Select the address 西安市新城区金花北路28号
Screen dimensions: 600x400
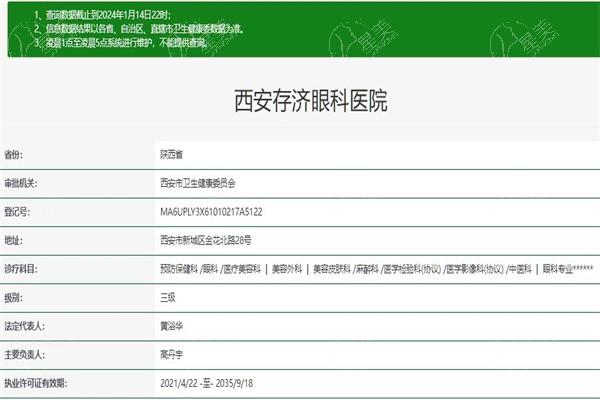205,240
